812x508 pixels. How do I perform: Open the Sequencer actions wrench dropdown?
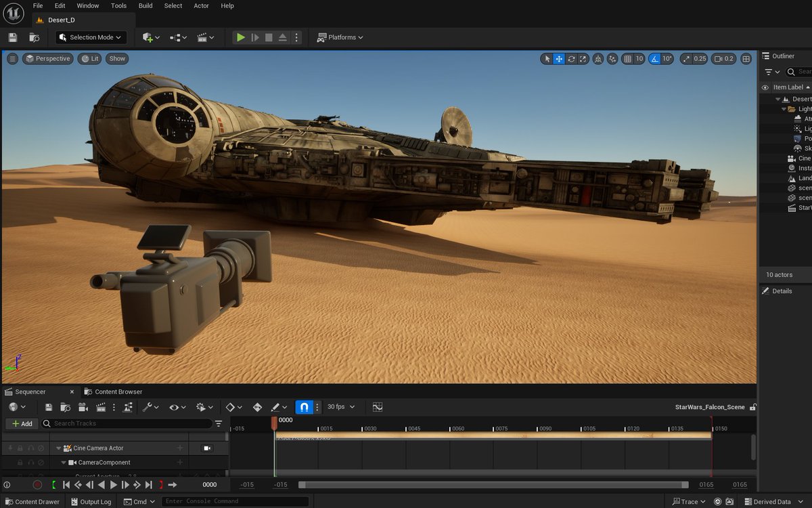150,407
